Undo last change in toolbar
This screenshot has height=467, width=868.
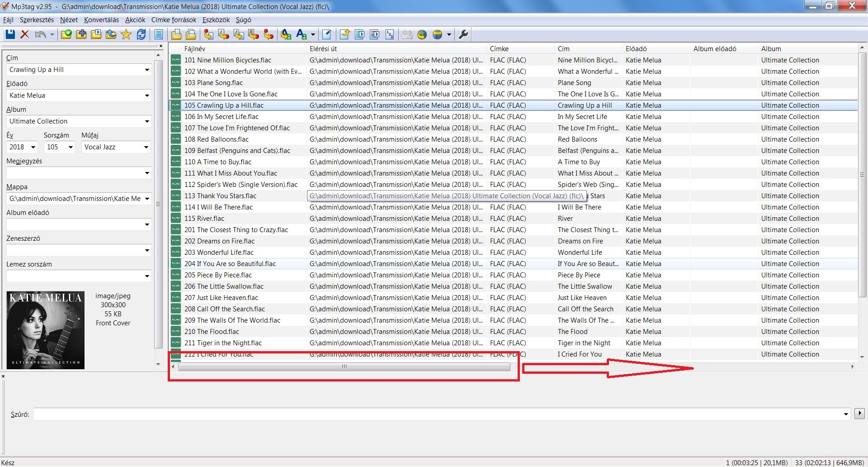[x=40, y=34]
